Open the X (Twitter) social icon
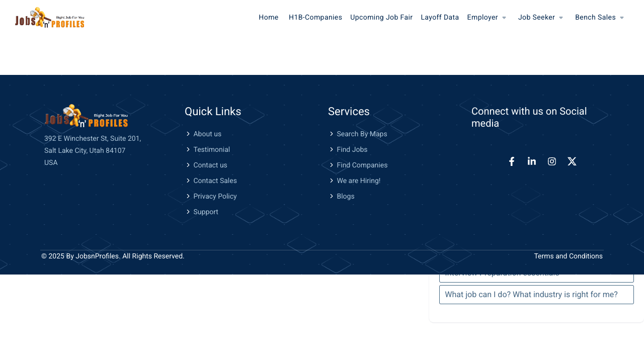Screen dimensions: 644x362 pos(572,161)
